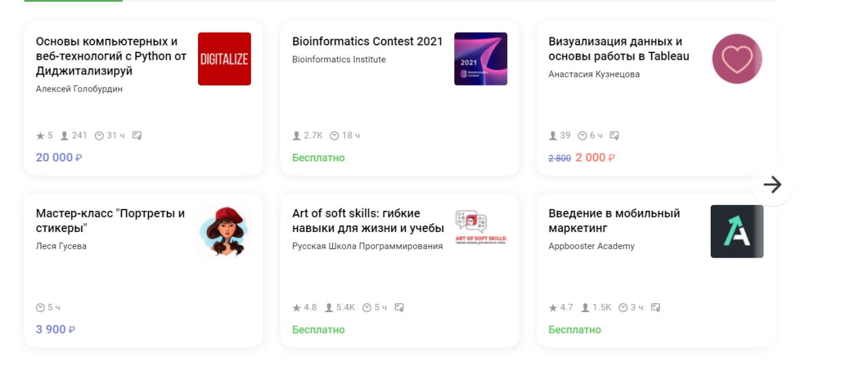
Task: Click the Bioinformatics Institute author link
Action: (x=338, y=60)
